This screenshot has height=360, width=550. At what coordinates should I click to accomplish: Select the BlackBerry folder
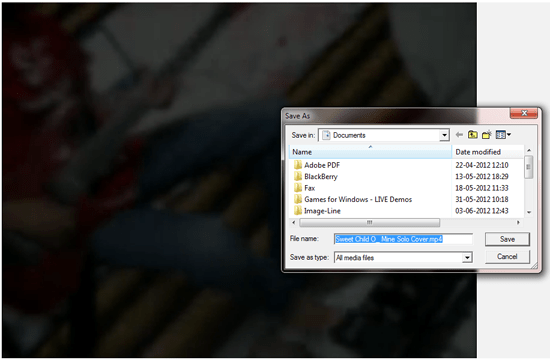pyautogui.click(x=316, y=176)
